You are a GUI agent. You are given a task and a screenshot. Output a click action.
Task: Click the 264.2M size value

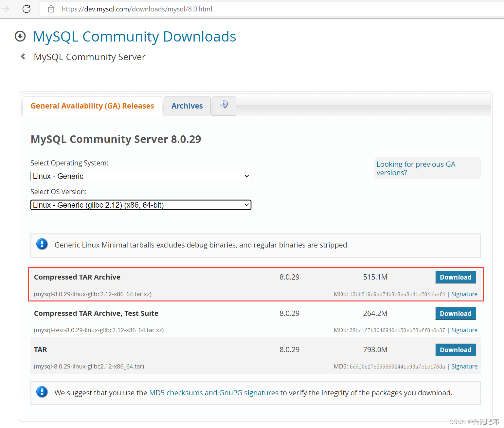coord(375,313)
